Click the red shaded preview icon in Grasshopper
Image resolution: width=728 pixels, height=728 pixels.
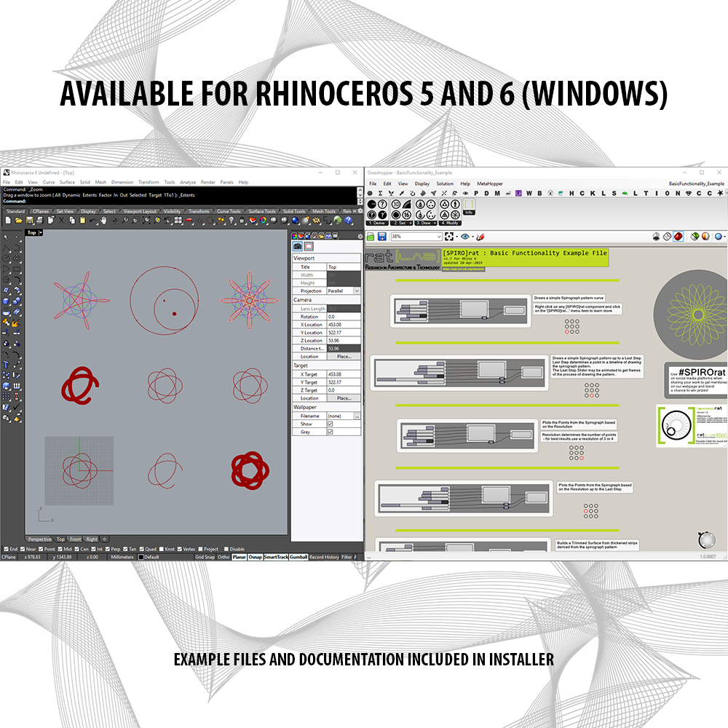(678, 237)
